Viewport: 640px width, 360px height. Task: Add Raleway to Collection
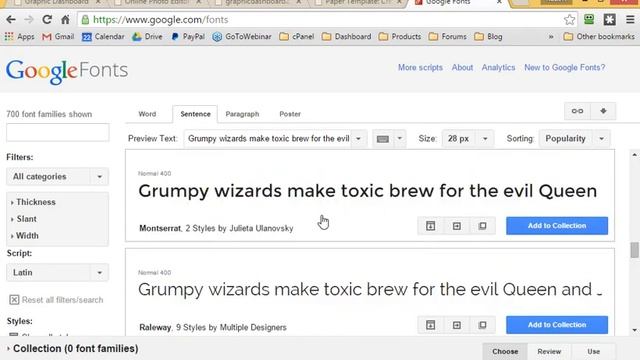click(557, 325)
